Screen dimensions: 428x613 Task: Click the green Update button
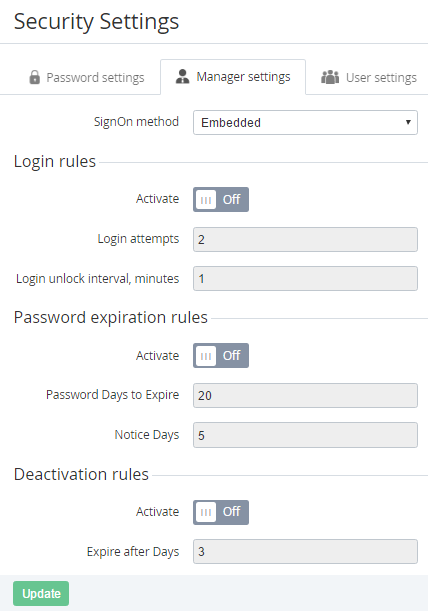pyautogui.click(x=41, y=593)
